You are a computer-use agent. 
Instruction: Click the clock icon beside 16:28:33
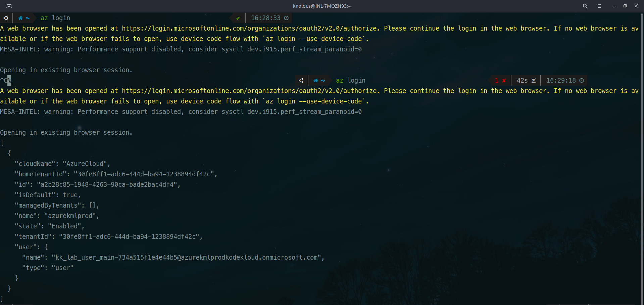click(x=286, y=18)
